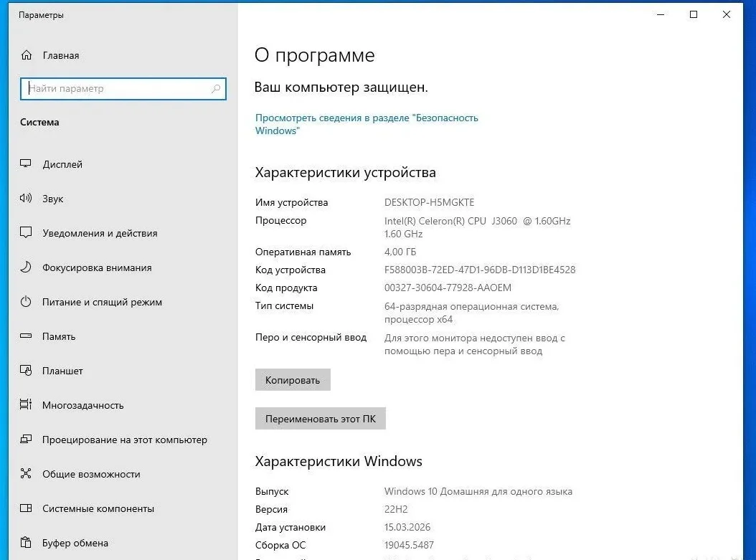Minimize the Параметры window
This screenshot has width=756, height=560.
click(x=661, y=14)
